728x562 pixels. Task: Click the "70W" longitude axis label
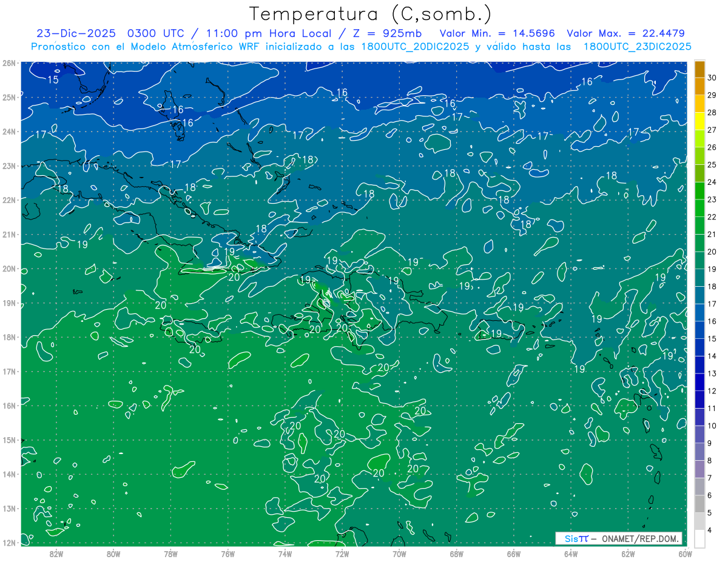pyautogui.click(x=399, y=553)
